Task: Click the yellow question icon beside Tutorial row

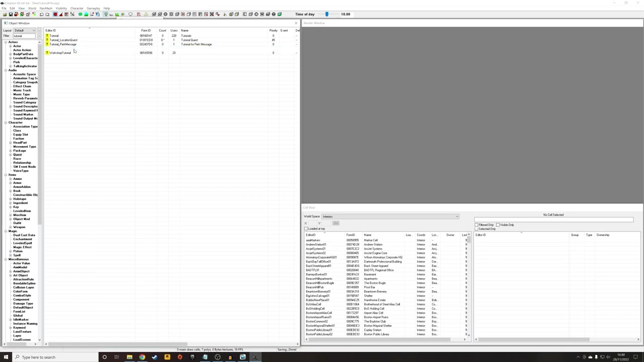Action: 47,36
